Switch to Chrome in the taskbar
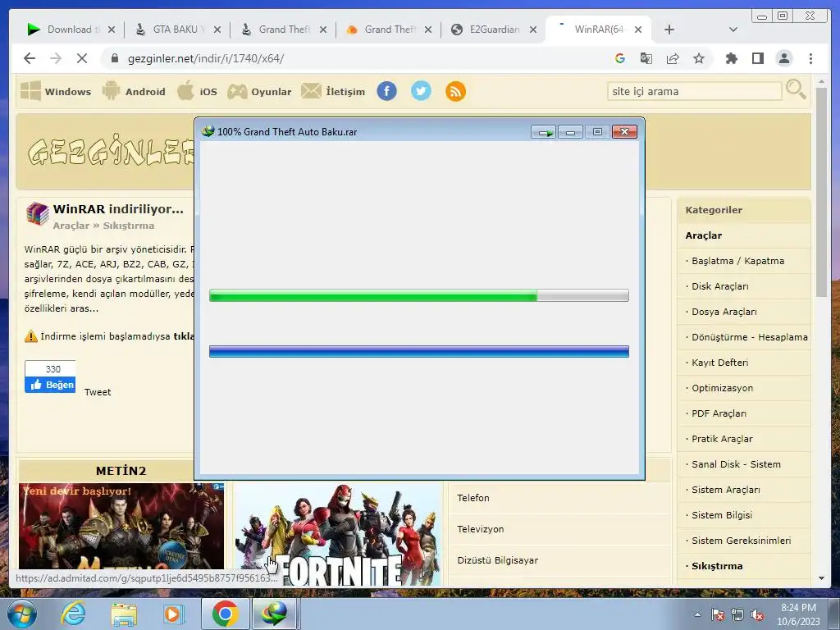 point(225,614)
